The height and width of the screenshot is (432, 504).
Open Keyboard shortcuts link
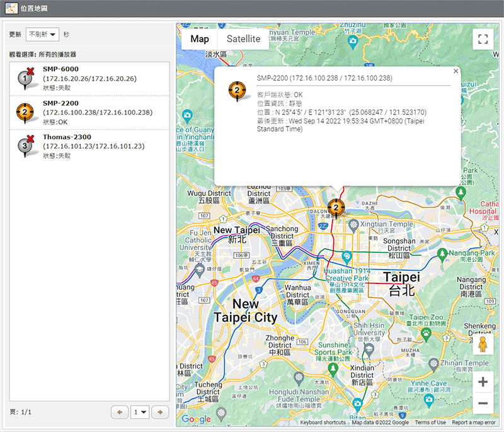click(x=323, y=423)
